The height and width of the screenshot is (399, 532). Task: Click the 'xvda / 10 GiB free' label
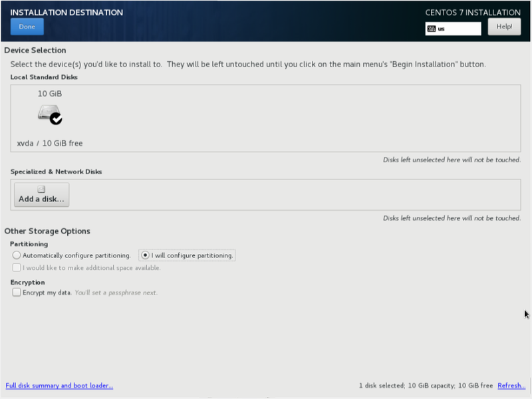coord(50,143)
